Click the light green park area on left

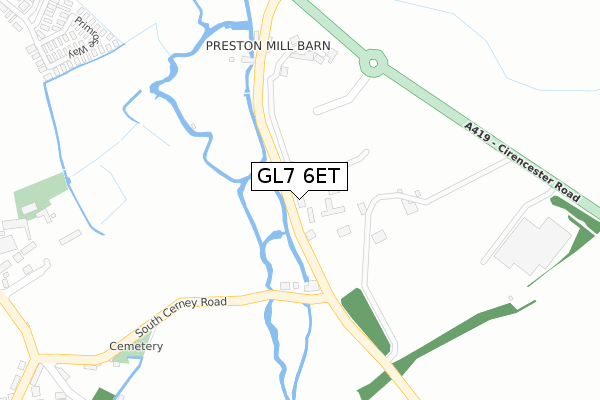click(38, 193)
